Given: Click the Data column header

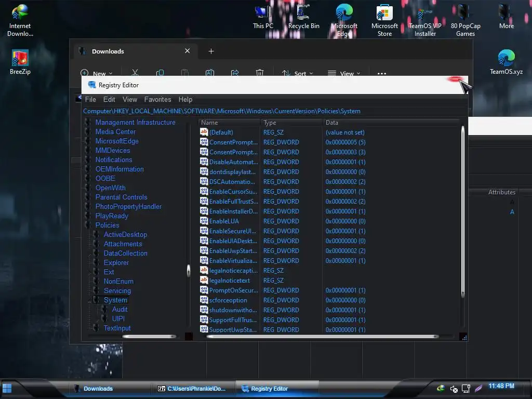Looking at the screenshot, I should [x=391, y=123].
